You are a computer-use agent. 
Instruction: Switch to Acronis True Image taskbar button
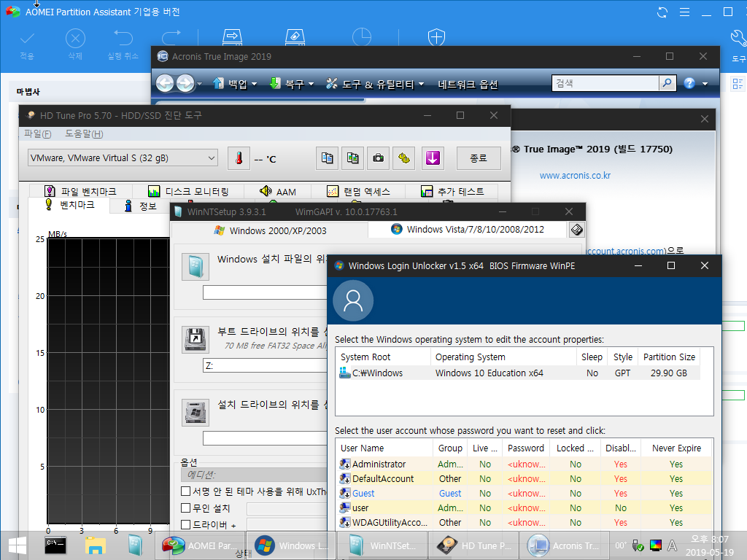pos(566,545)
